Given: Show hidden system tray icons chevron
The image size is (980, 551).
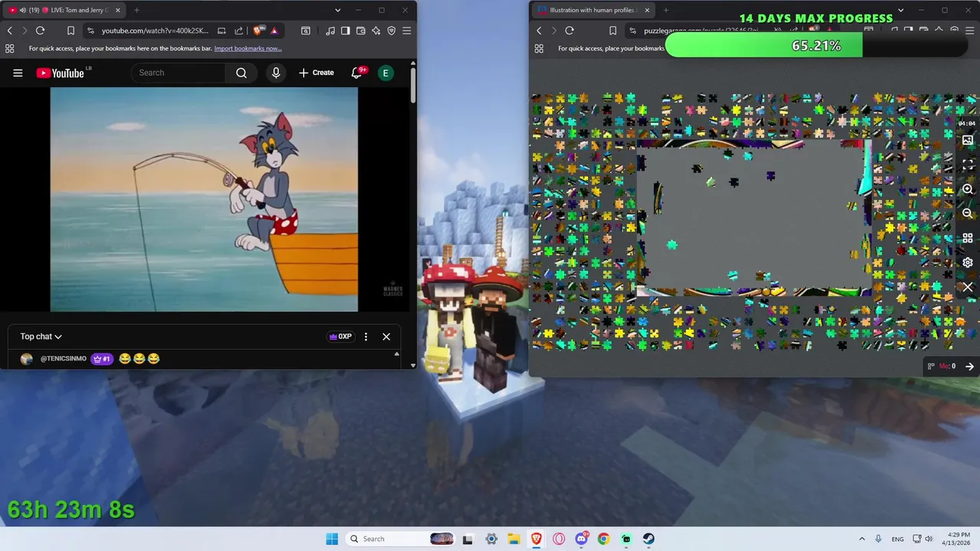Looking at the screenshot, I should [x=861, y=539].
